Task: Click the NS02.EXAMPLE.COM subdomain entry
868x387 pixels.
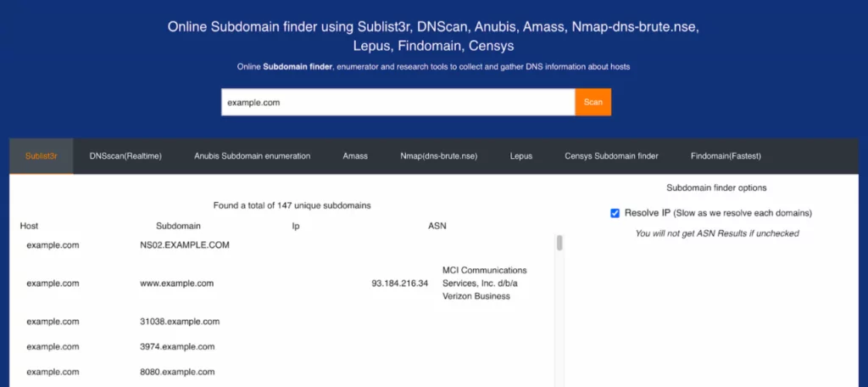Action: (x=184, y=245)
